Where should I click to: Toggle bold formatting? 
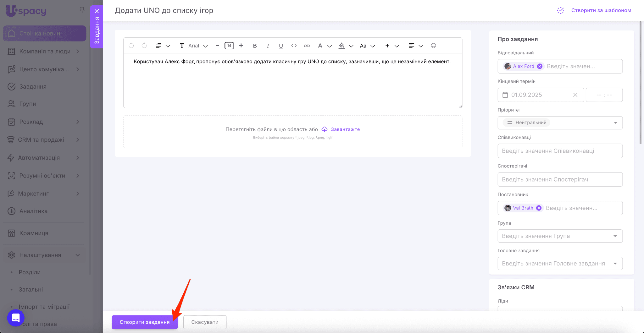(x=255, y=46)
